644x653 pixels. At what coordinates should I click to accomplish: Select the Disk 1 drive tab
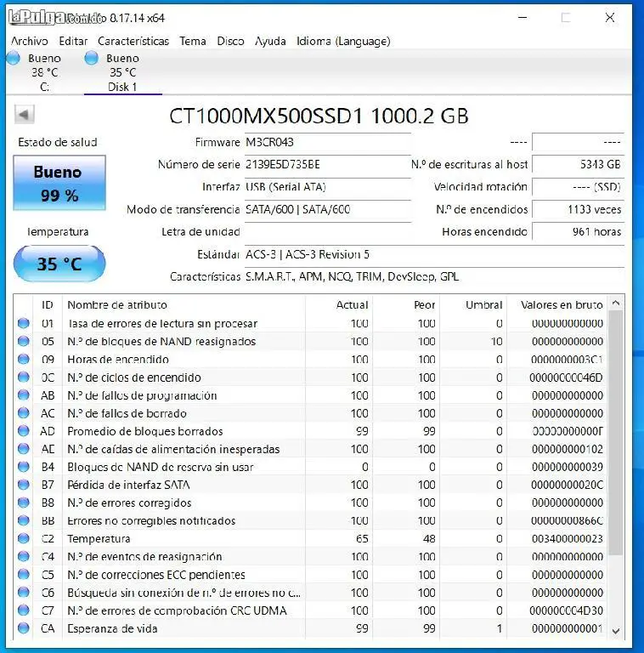coord(122,72)
